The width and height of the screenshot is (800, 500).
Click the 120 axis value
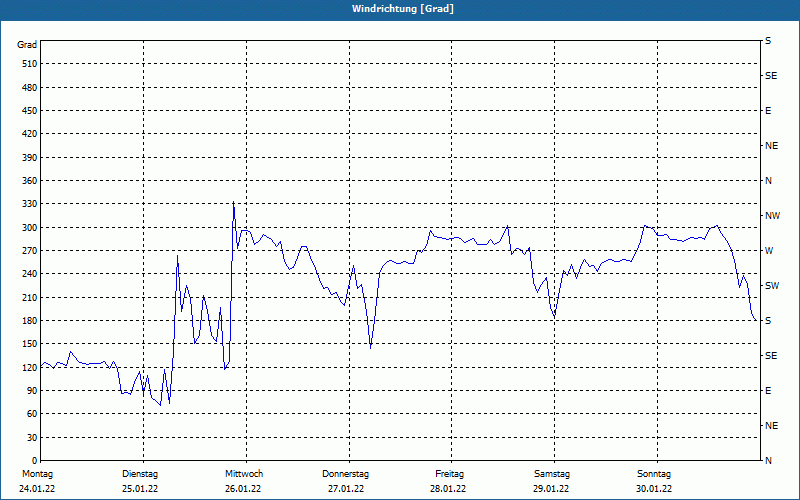pyautogui.click(x=30, y=367)
